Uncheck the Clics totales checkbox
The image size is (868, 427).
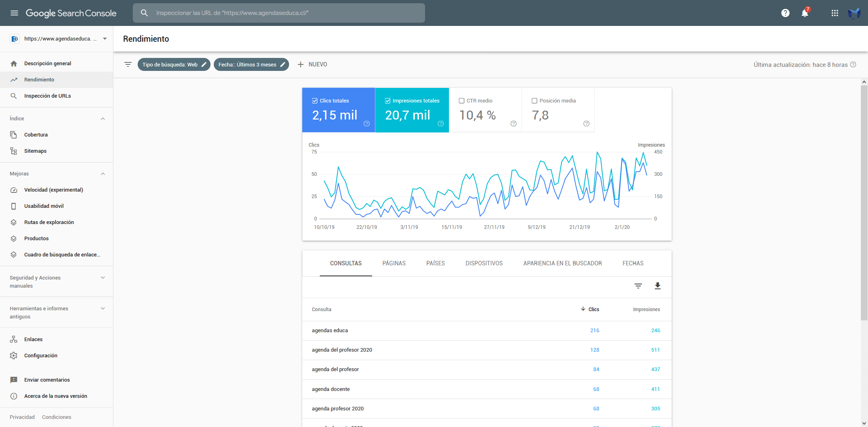click(x=315, y=100)
